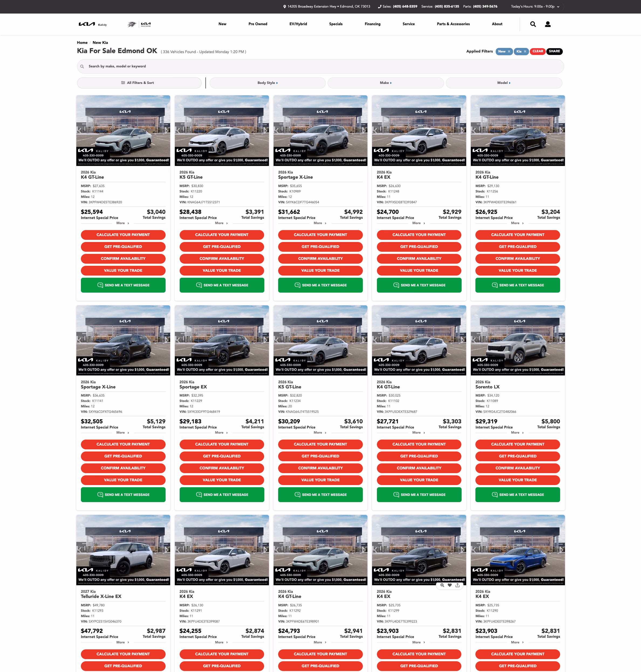The image size is (641, 672).
Task: Favorite the black K4 EX with heart icon
Action: 450,585
